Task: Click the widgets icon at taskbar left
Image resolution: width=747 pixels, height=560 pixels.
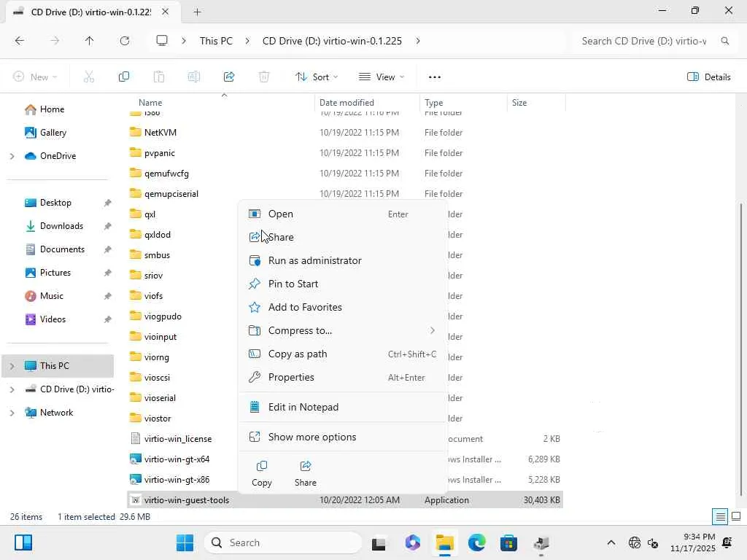Action: pos(23,542)
